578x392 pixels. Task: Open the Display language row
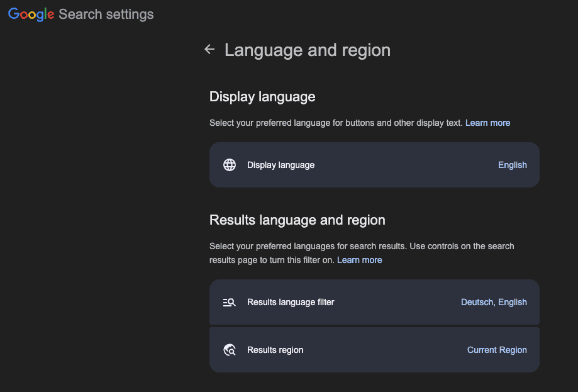coord(374,165)
